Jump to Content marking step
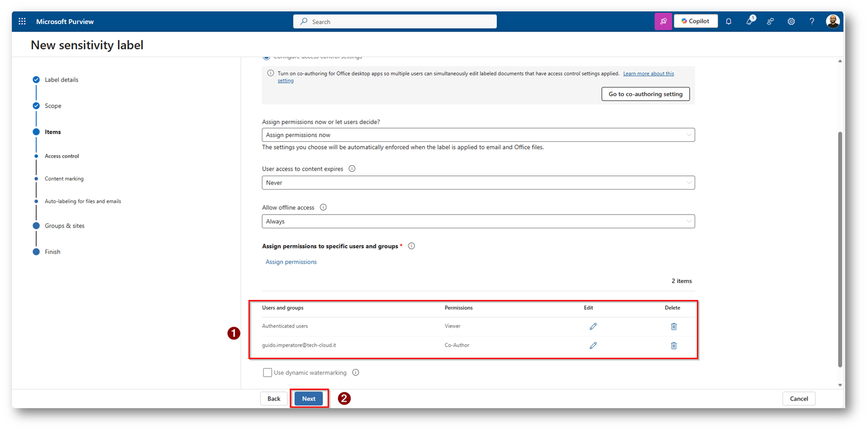Image resolution: width=868 pixels, height=431 pixels. pyautogui.click(x=64, y=179)
